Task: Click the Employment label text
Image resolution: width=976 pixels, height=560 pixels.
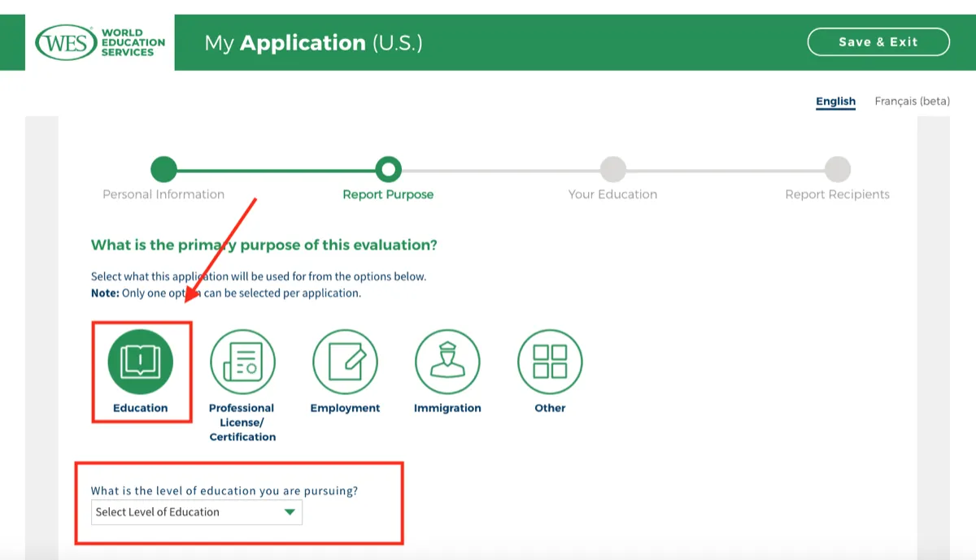Action: coord(345,408)
